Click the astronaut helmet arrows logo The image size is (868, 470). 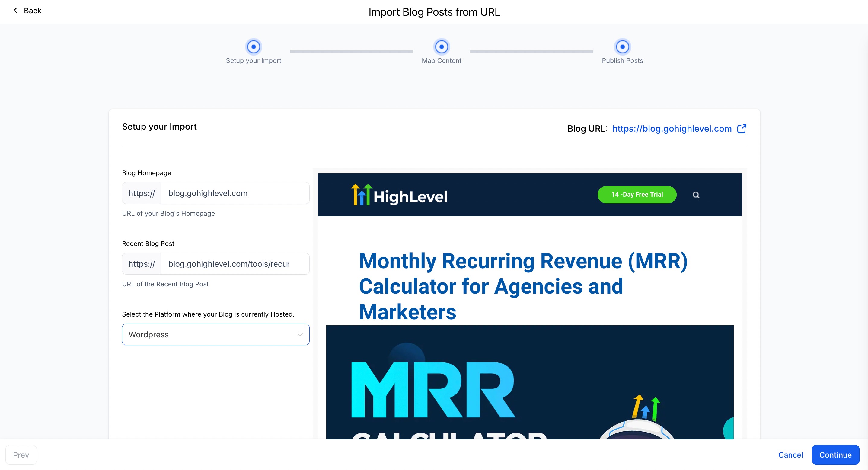646,408
